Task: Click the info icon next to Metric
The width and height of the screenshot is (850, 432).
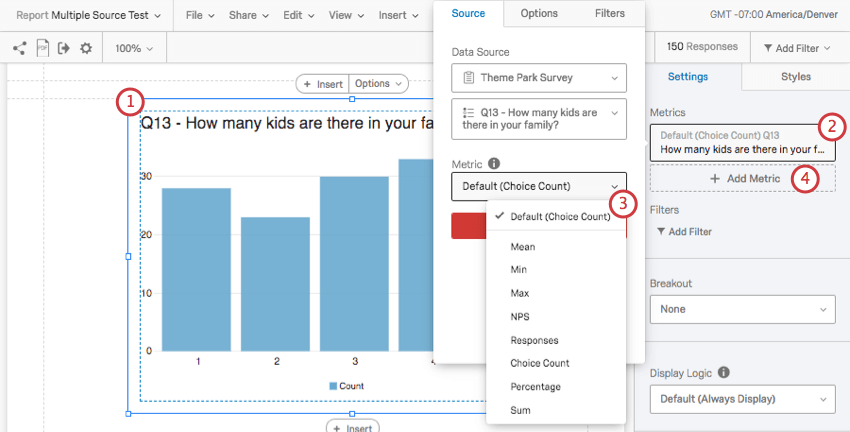Action: (x=494, y=163)
